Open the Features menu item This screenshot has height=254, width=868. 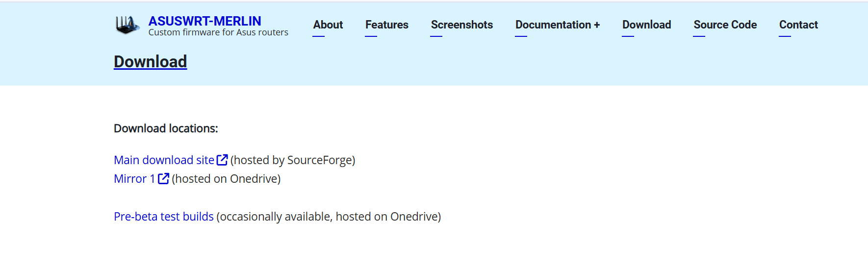tap(386, 25)
